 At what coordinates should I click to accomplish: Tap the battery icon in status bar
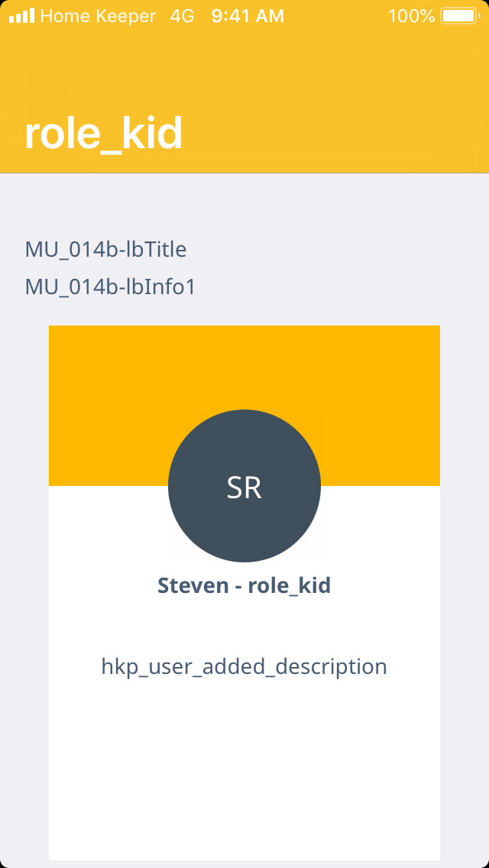(458, 15)
